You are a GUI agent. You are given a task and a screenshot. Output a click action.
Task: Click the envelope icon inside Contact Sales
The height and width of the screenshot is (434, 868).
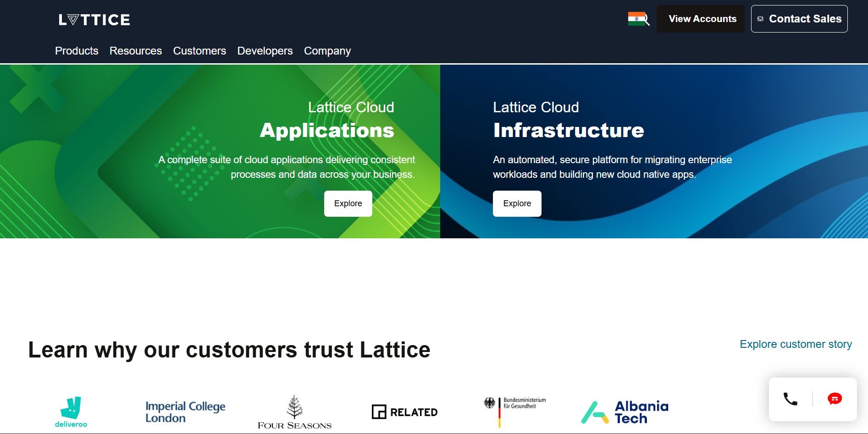(x=761, y=19)
